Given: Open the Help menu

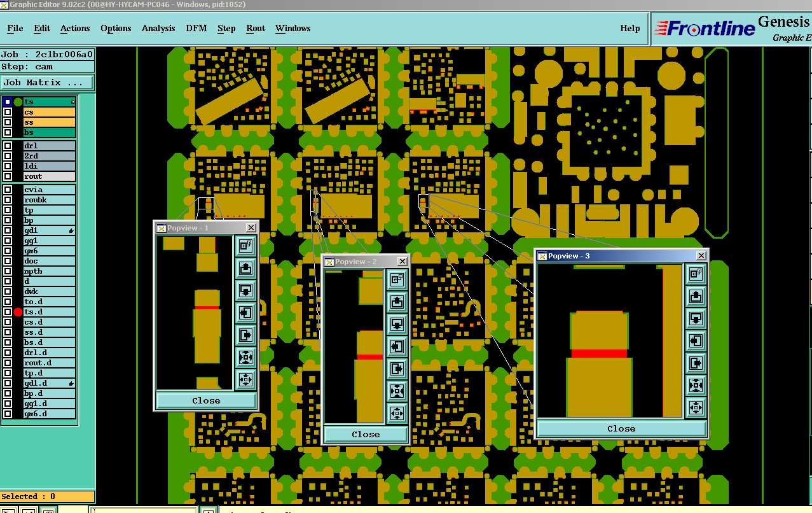Looking at the screenshot, I should coord(630,28).
